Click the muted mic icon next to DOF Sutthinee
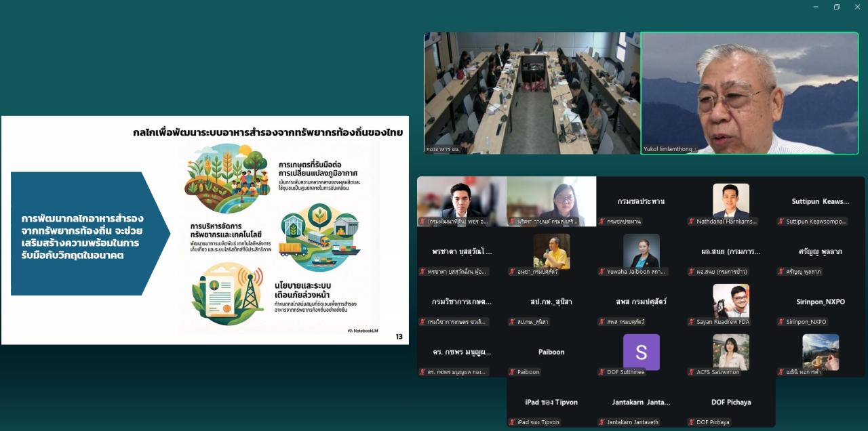The height and width of the screenshot is (431, 868). point(601,372)
